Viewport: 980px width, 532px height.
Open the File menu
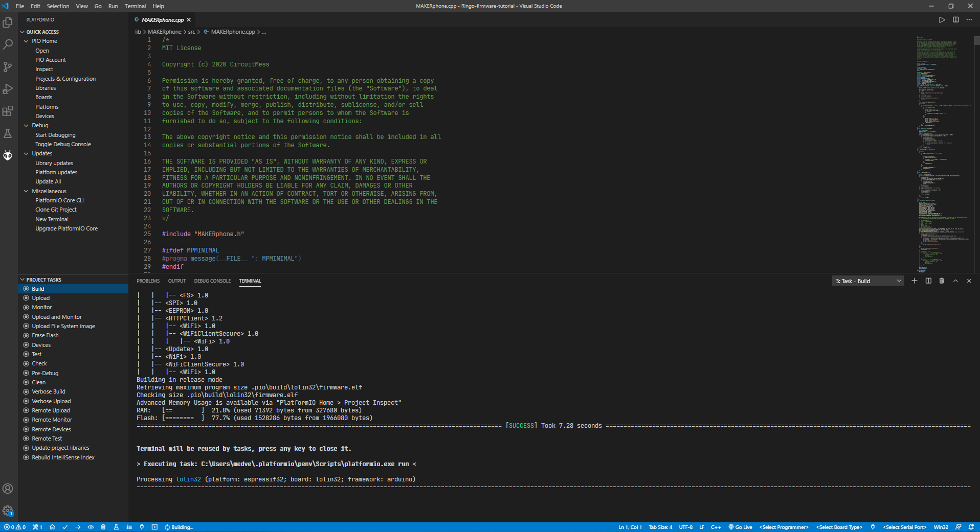pyautogui.click(x=20, y=6)
